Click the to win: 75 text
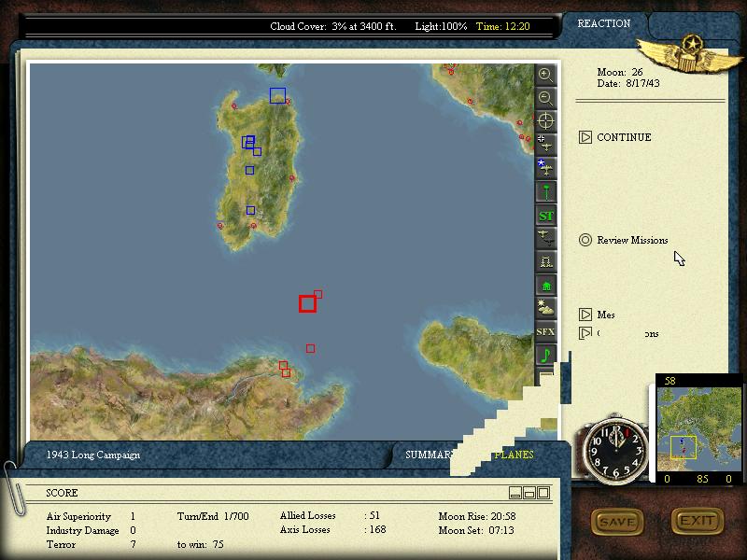Screen dimensions: 747x560 [200, 544]
